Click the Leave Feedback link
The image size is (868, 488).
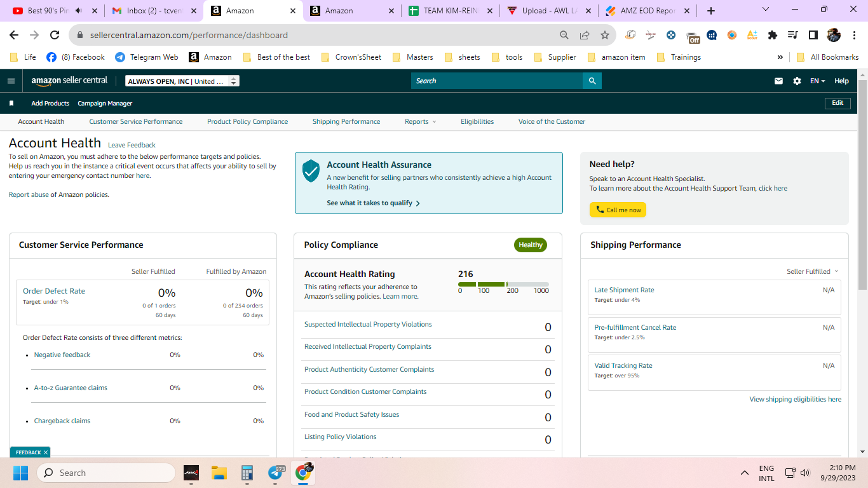point(132,145)
